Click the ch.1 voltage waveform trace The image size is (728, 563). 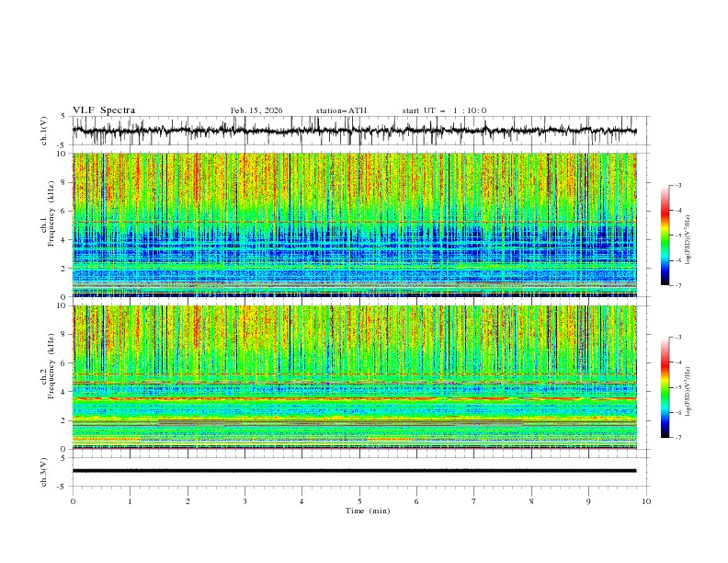[354, 131]
